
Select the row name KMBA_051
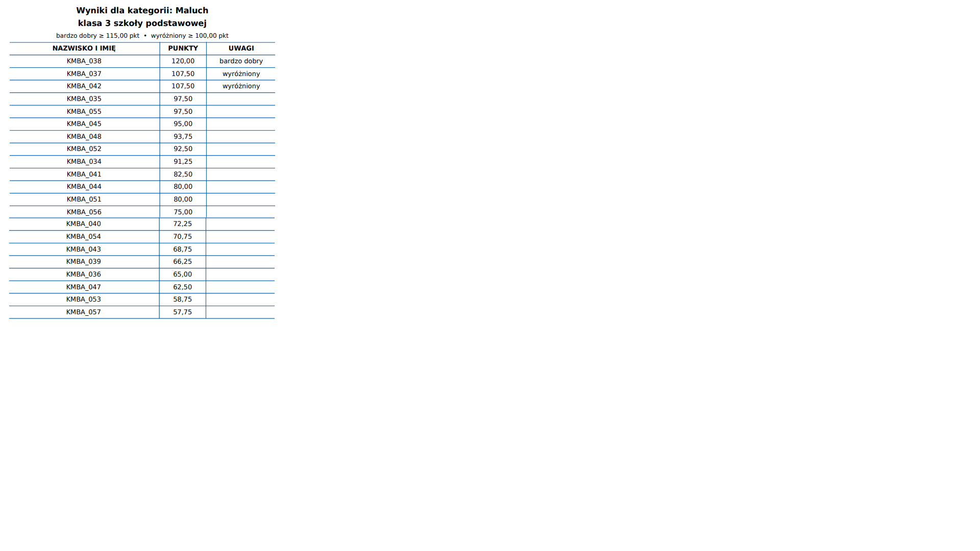pos(84,199)
